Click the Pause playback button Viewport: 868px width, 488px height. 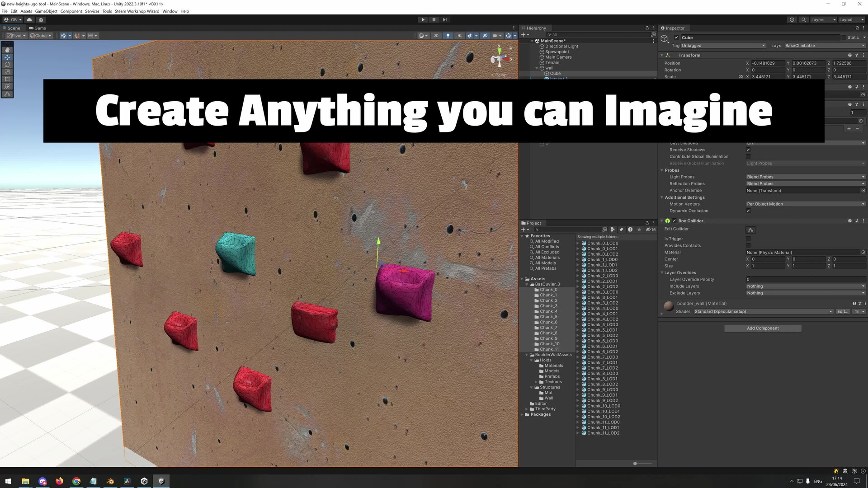[x=434, y=20]
